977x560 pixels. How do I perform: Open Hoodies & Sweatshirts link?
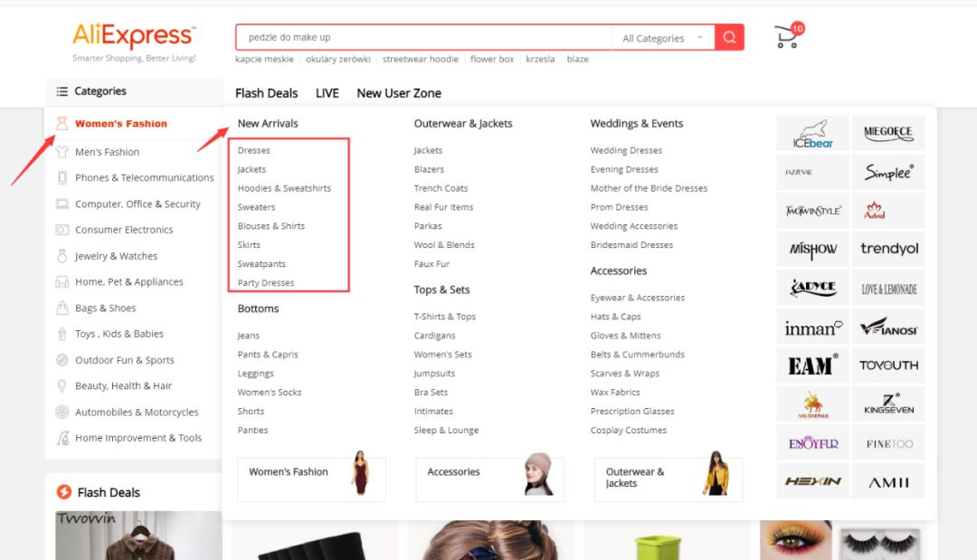(284, 188)
